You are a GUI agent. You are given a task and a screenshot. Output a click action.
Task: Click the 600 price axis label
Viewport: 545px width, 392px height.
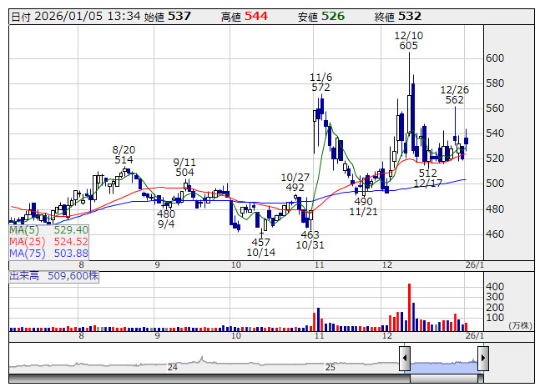pos(495,58)
